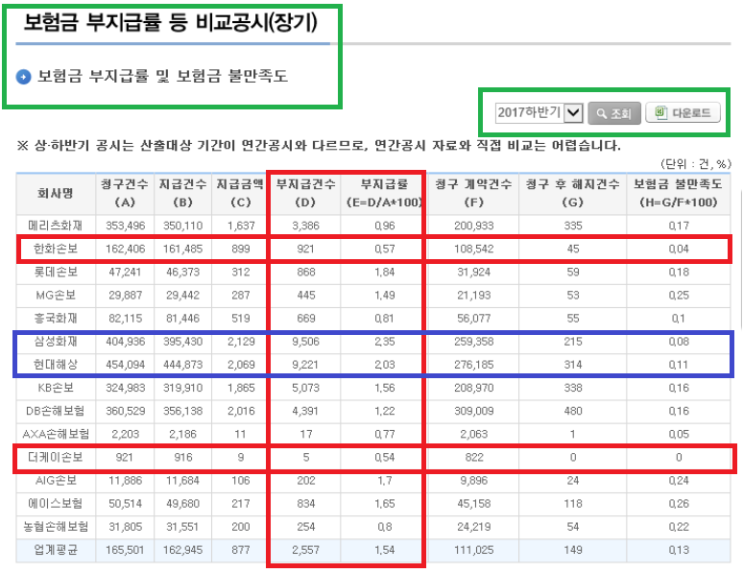Click 메리츠화재 claims count 353,496

coord(125,226)
